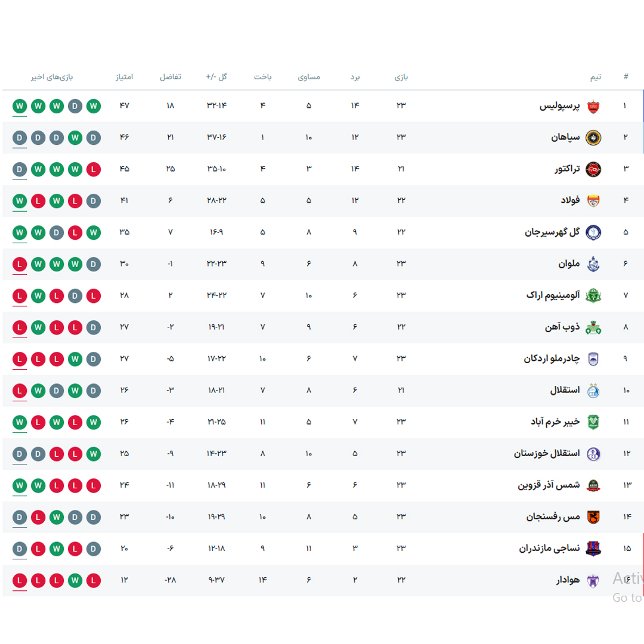Click the بازی‌های اخیر column header
Image resolution: width=644 pixels, height=644 pixels.
tap(52, 77)
